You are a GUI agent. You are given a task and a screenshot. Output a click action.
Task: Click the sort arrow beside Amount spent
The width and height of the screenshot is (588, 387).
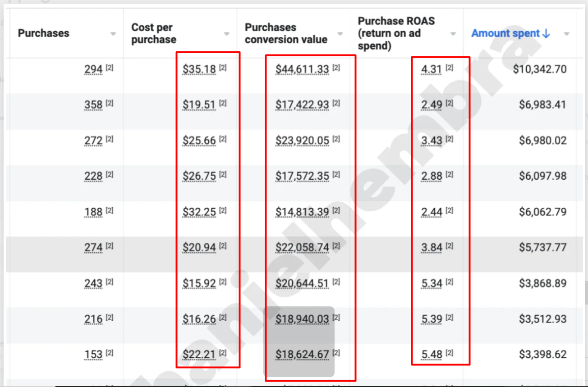tap(547, 33)
